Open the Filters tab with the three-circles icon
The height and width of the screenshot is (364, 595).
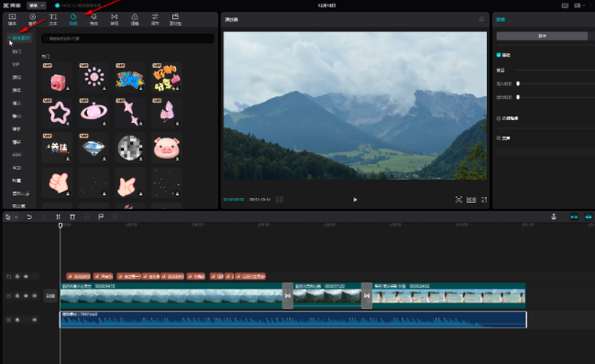click(135, 19)
